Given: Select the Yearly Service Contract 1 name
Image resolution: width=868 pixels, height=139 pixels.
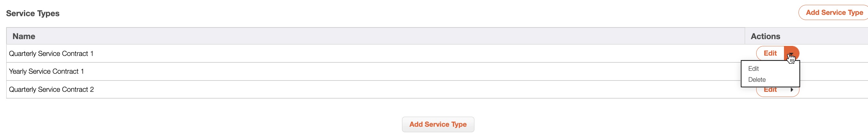Looking at the screenshot, I should click(x=47, y=71).
